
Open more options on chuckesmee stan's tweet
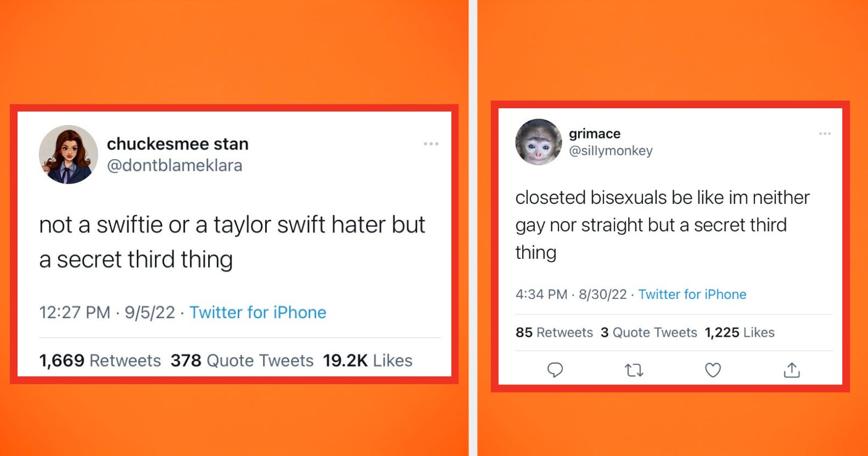[x=432, y=143]
